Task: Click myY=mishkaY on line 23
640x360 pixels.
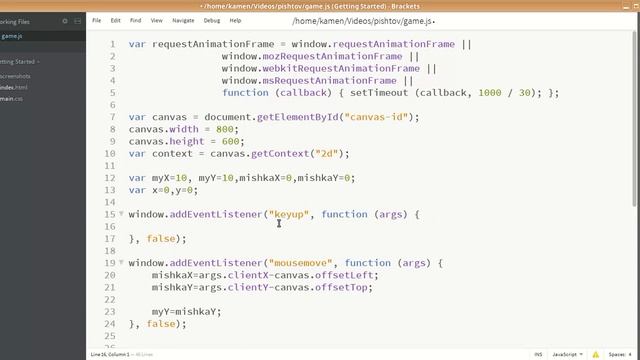Action: coord(184,312)
